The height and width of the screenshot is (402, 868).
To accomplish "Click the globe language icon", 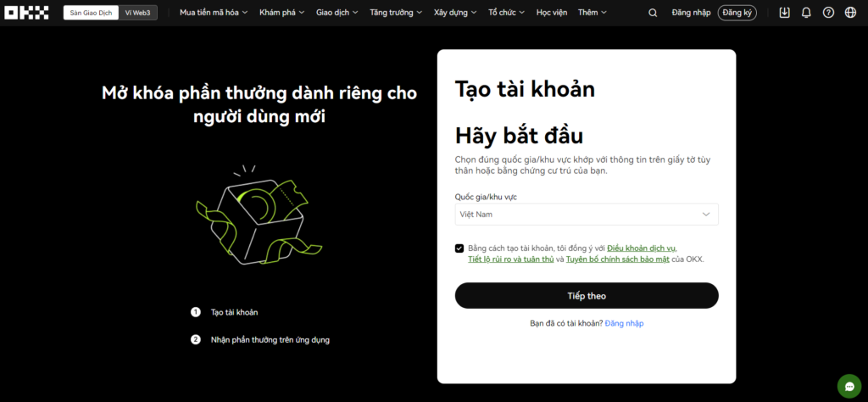I will [850, 13].
